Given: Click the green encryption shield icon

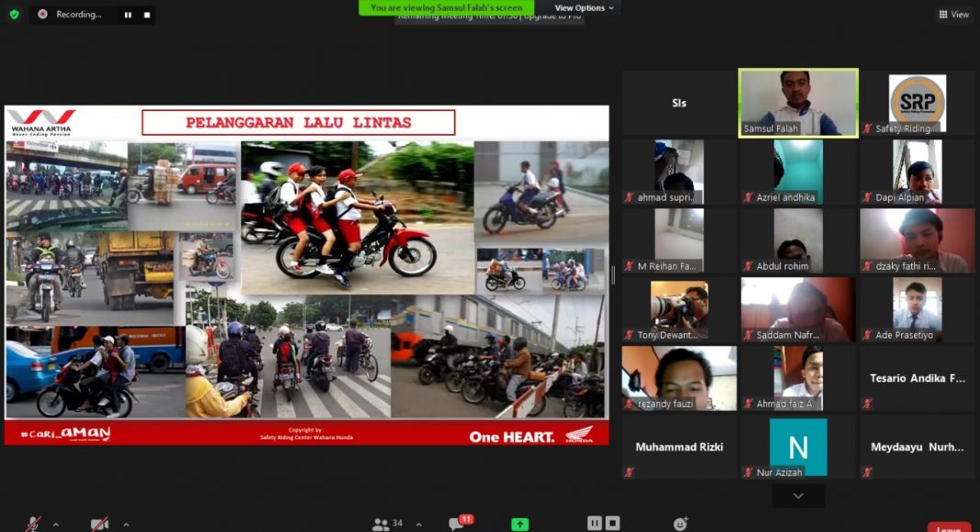Looking at the screenshot, I should [x=14, y=15].
